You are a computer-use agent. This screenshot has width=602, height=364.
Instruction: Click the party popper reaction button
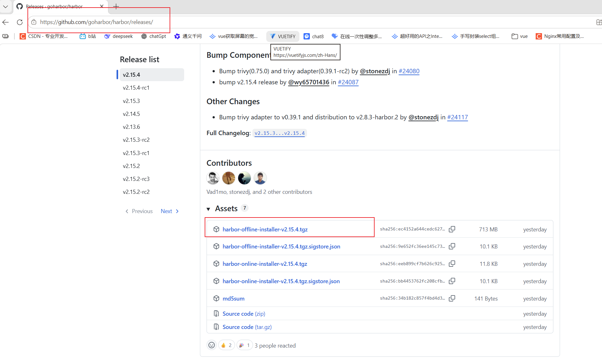coord(244,345)
